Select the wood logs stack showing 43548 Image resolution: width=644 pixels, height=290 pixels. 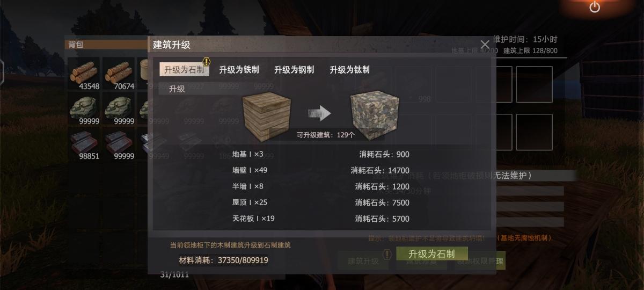click(x=84, y=74)
